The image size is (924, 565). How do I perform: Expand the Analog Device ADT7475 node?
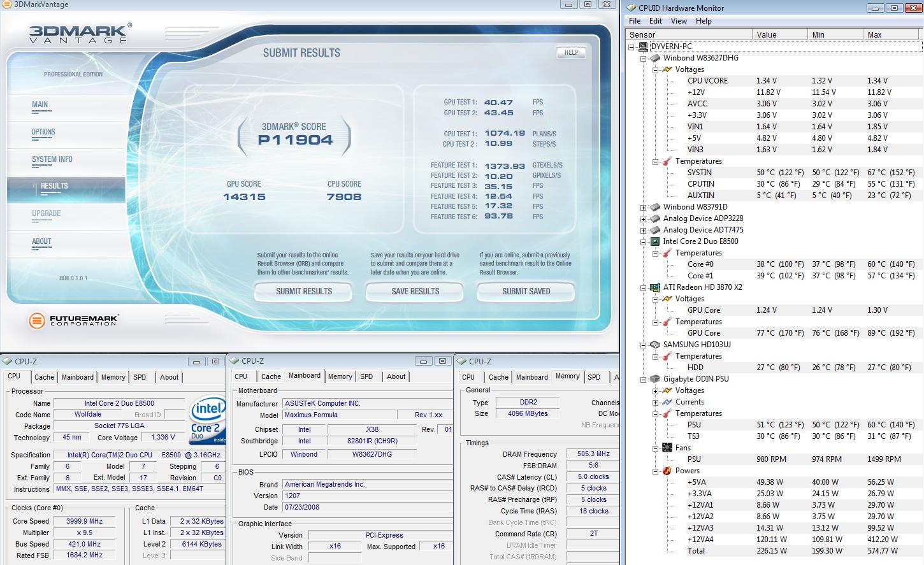[x=643, y=230]
